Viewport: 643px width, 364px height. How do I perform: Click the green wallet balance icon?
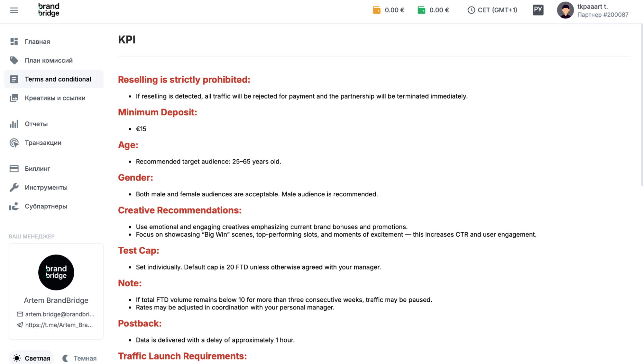(421, 10)
